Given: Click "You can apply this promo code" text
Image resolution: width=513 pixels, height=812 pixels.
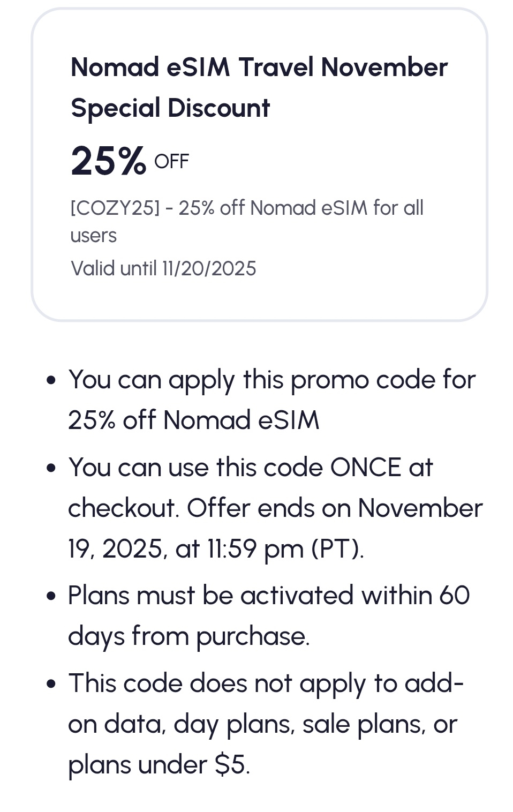Looking at the screenshot, I should pos(218,380).
